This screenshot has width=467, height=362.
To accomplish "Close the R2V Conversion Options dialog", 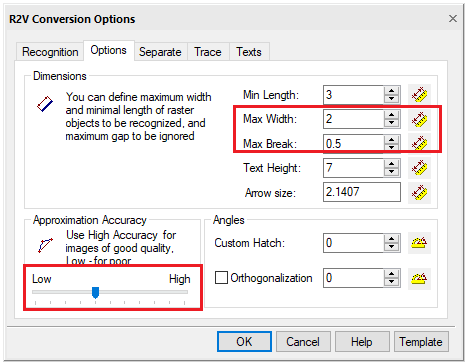I will pyautogui.click(x=452, y=18).
